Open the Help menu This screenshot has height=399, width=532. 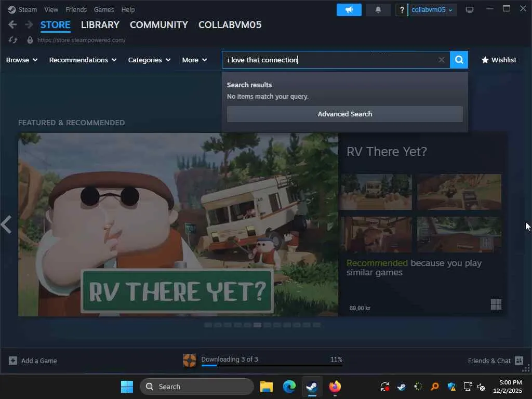click(128, 9)
